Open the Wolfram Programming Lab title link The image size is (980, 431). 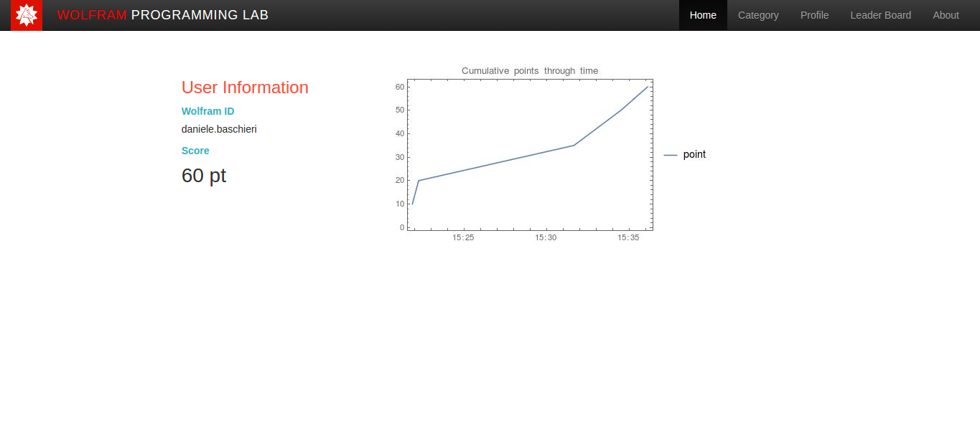pos(163,15)
